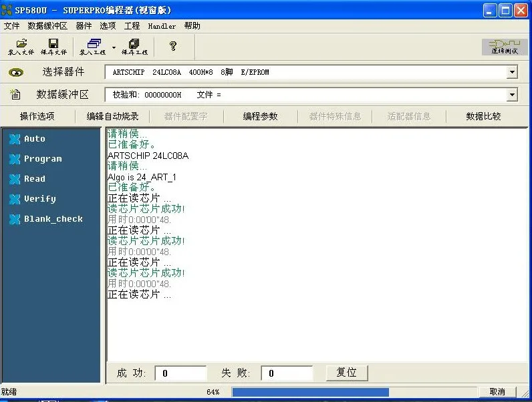
Task: Expand the device selection dropdown arrow
Action: point(513,72)
